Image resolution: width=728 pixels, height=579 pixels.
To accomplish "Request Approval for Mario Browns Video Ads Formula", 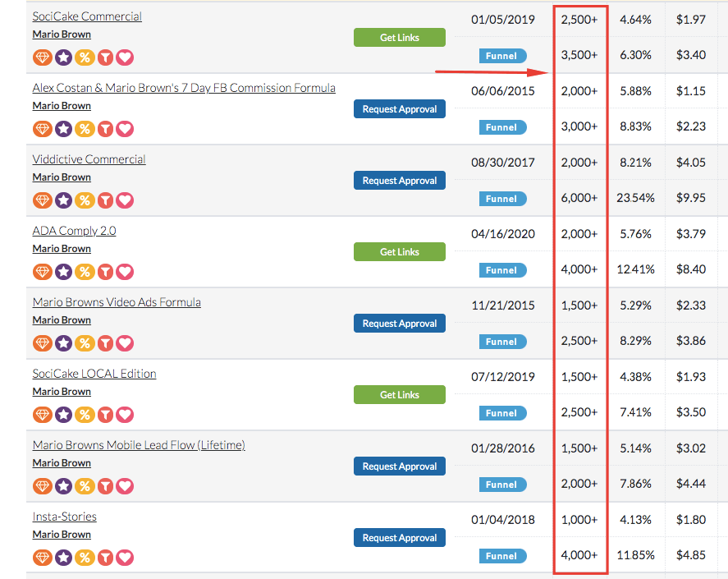I will click(x=399, y=324).
